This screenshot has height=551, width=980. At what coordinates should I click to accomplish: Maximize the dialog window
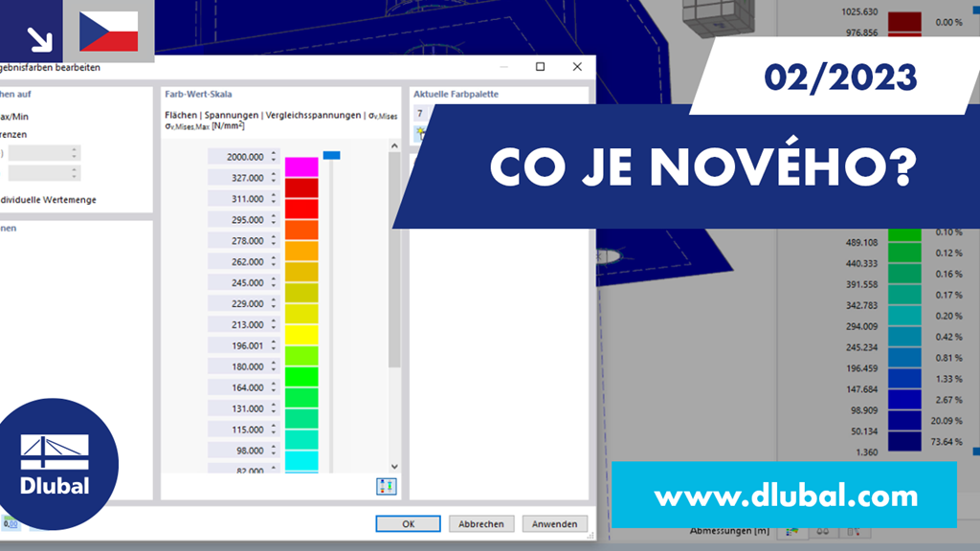click(x=540, y=67)
